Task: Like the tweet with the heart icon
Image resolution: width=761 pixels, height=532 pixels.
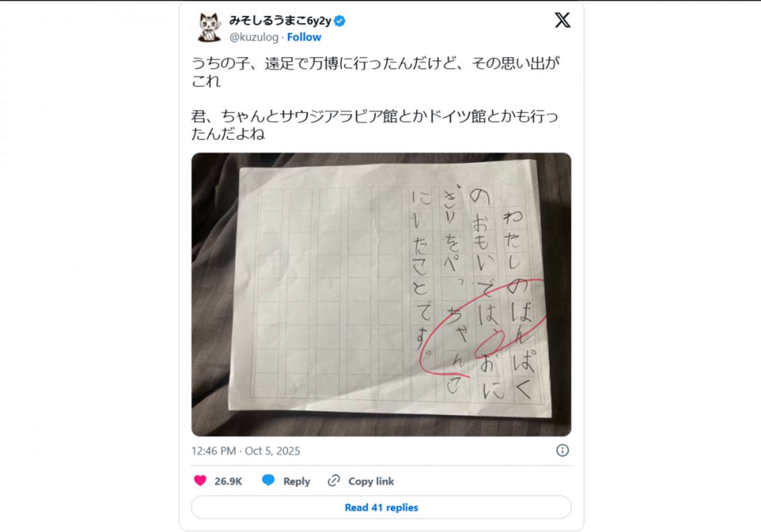Action: click(200, 480)
